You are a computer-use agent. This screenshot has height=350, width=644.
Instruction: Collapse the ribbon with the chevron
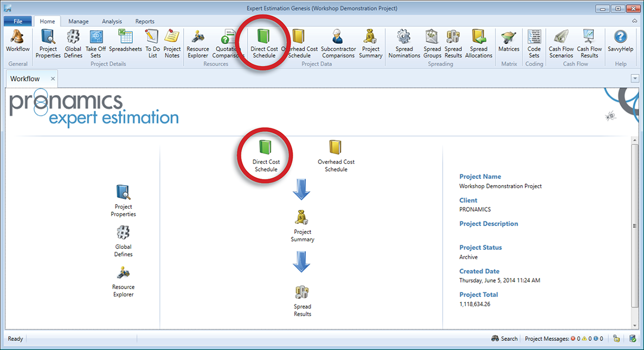[x=634, y=21]
